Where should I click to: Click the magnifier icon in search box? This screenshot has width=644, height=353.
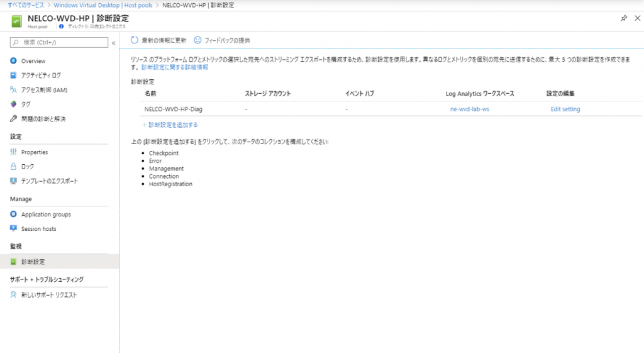[x=16, y=42]
